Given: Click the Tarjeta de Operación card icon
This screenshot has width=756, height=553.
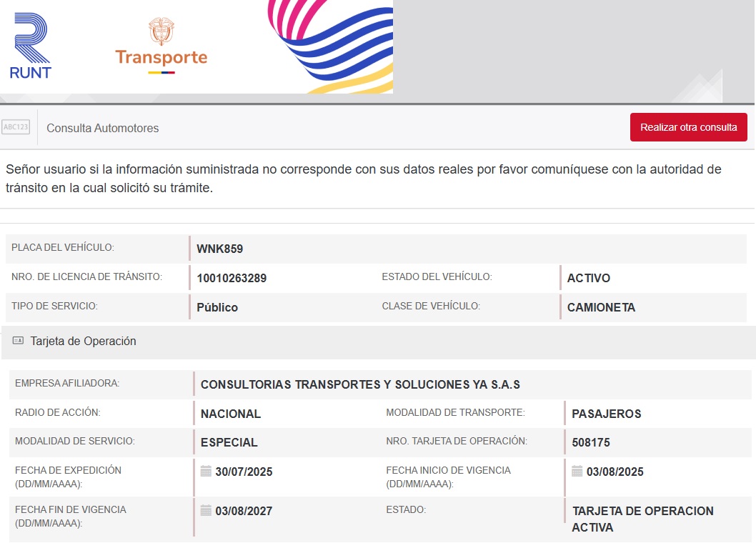Looking at the screenshot, I should coord(19,341).
